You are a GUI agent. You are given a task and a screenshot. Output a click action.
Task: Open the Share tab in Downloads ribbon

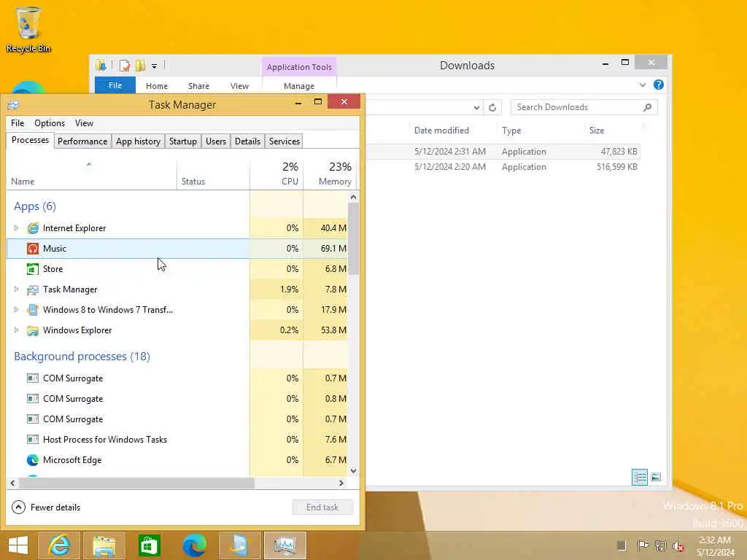[198, 86]
